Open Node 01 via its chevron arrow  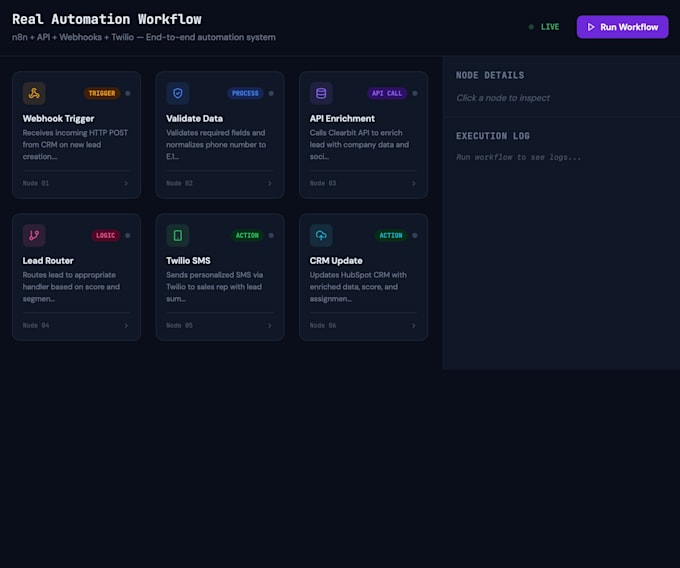pyautogui.click(x=126, y=183)
